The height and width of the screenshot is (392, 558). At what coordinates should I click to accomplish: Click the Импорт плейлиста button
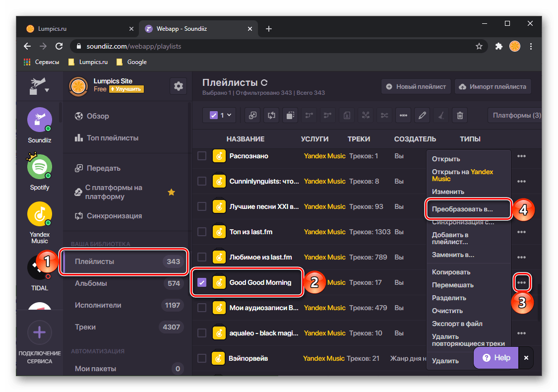pyautogui.click(x=493, y=86)
